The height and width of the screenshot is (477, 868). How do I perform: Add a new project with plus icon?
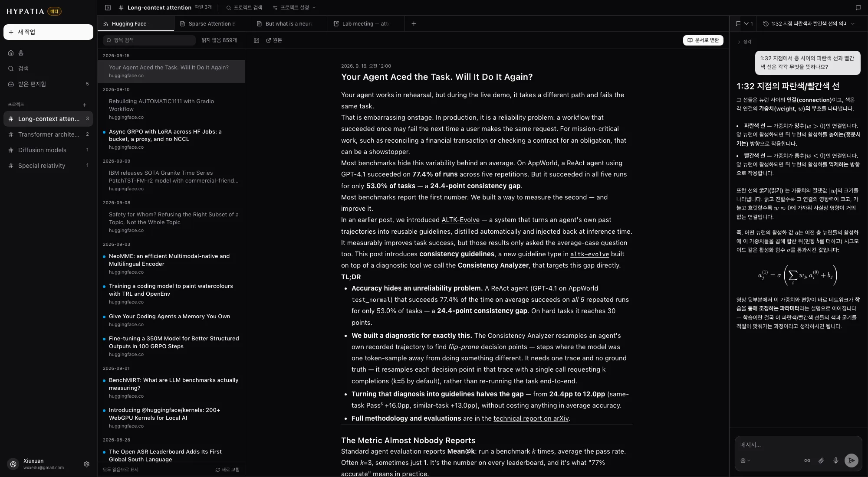(x=85, y=105)
